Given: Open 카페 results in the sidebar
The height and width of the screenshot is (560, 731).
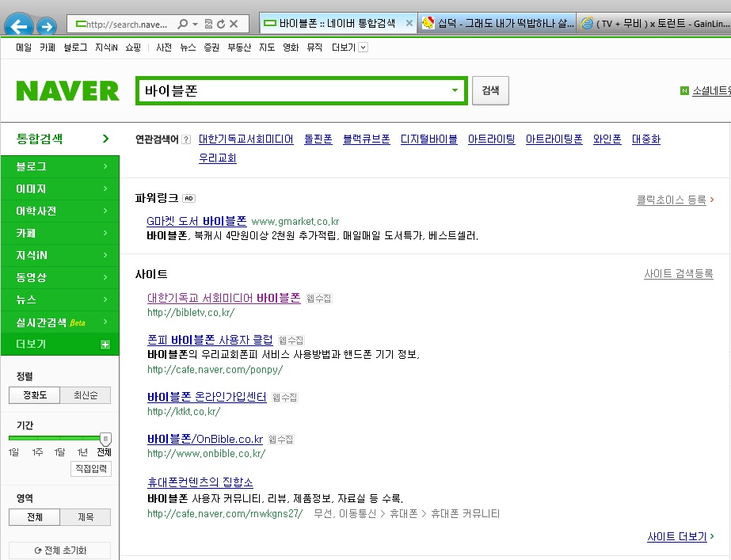Looking at the screenshot, I should (x=60, y=233).
